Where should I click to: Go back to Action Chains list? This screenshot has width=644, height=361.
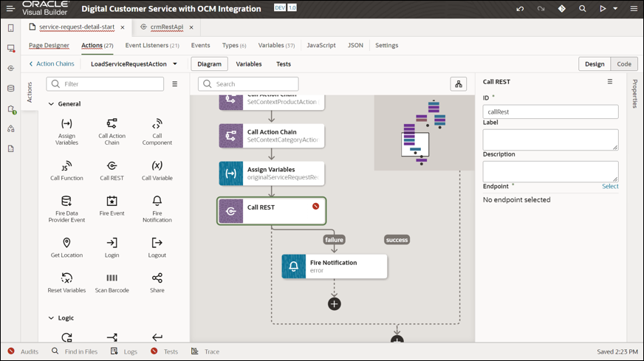[x=52, y=63]
